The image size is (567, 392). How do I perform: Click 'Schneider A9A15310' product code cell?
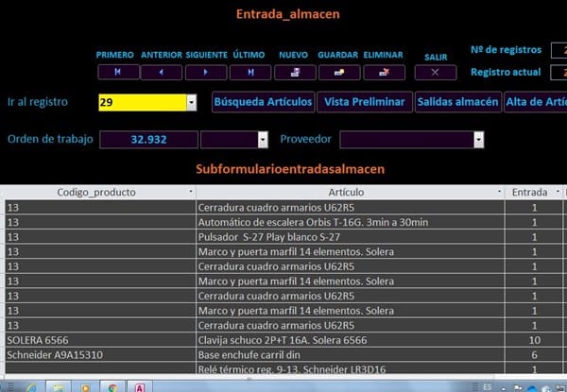[x=100, y=355]
